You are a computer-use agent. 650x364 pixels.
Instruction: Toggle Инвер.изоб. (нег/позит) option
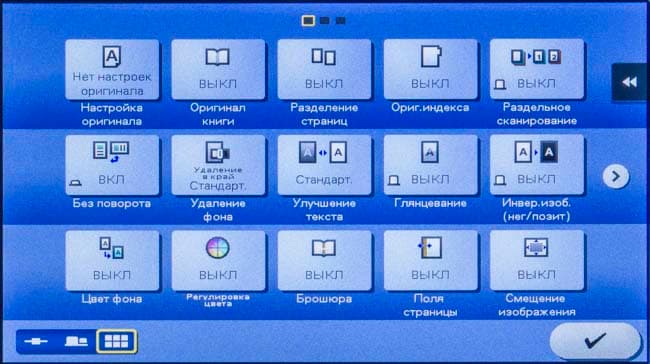coord(537,165)
